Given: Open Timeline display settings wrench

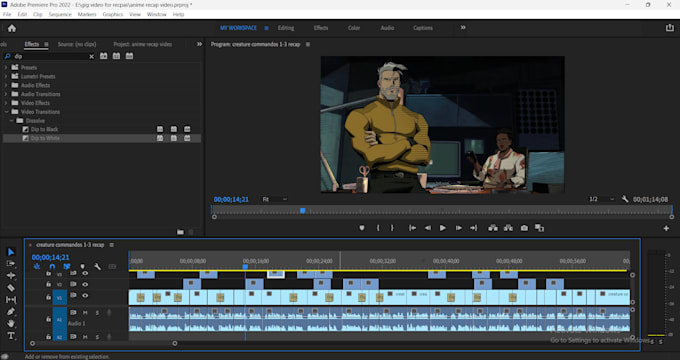Looking at the screenshot, I should [98, 267].
